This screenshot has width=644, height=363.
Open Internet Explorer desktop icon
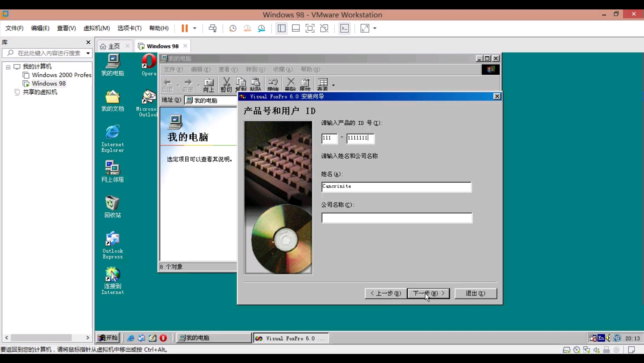click(x=113, y=138)
